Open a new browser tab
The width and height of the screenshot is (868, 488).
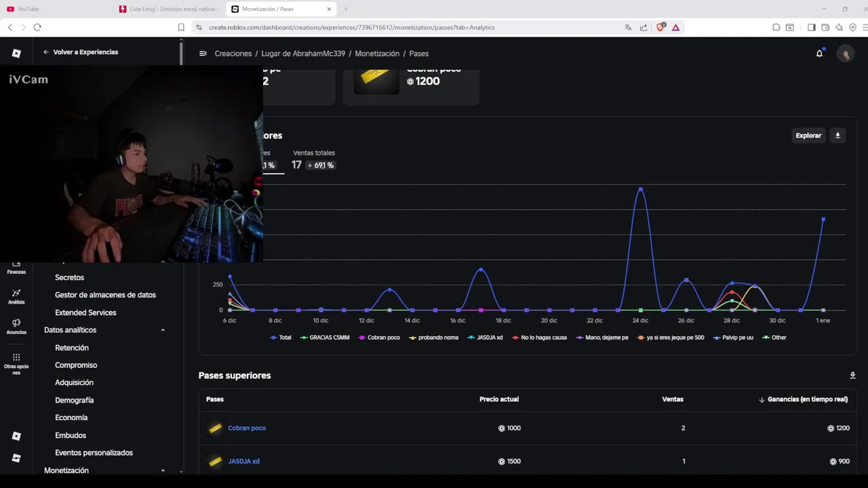[346, 9]
